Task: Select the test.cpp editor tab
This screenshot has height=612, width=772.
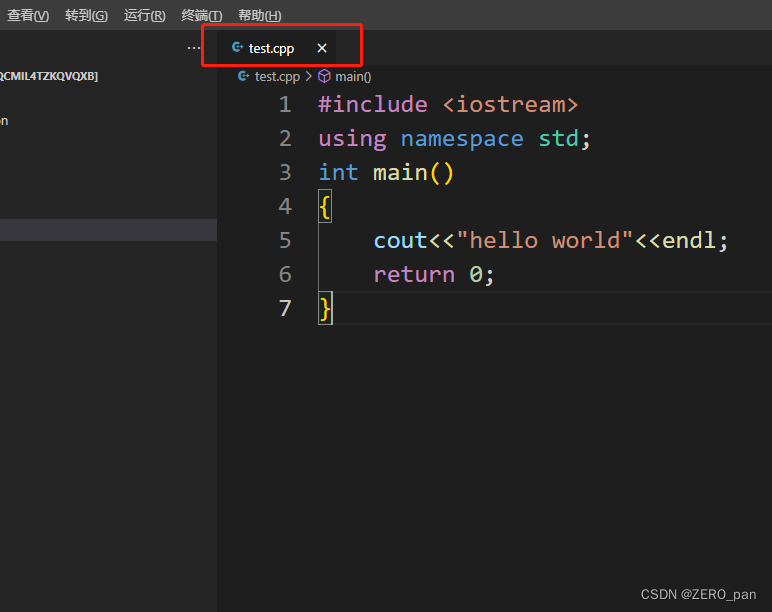Action: coord(277,48)
